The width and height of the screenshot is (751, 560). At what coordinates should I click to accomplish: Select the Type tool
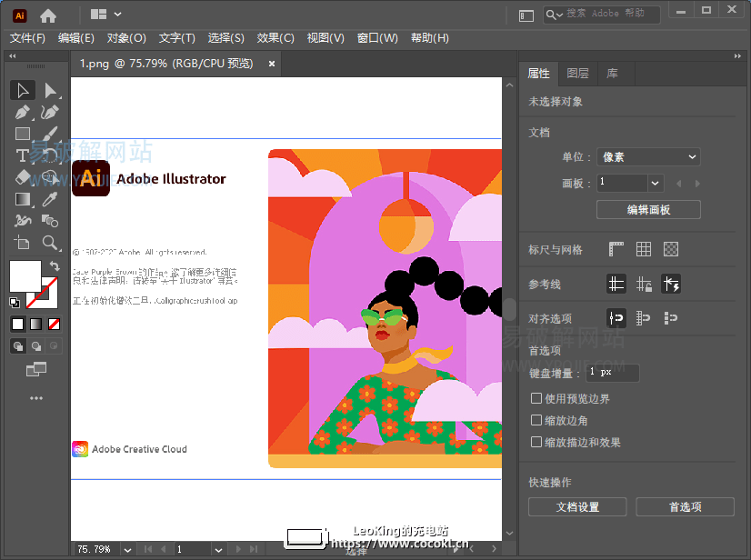pos(23,155)
